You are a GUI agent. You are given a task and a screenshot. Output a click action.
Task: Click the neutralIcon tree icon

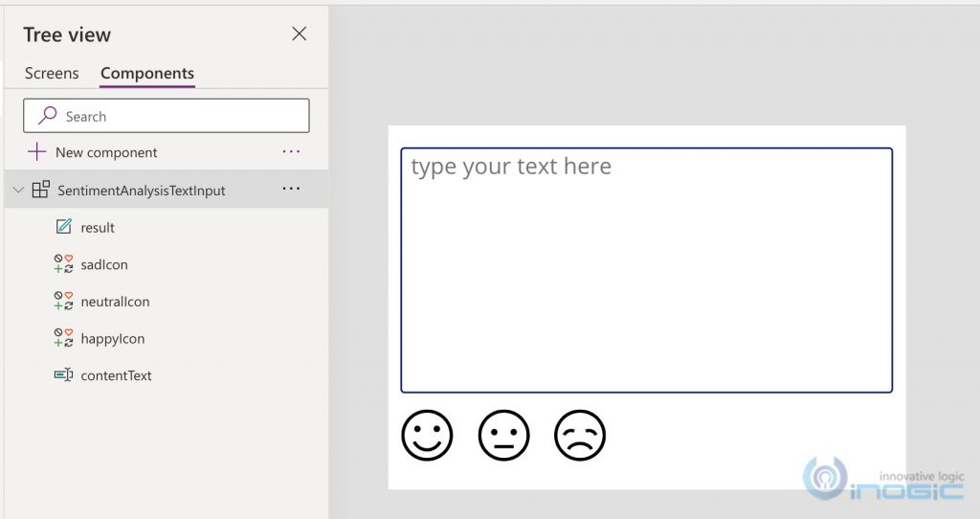coord(63,301)
